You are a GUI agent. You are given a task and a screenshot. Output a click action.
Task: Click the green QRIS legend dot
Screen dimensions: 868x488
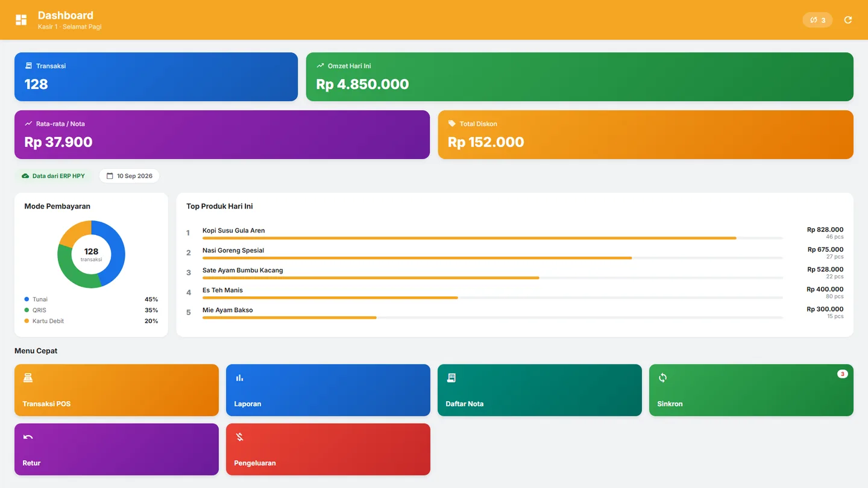[x=27, y=310]
